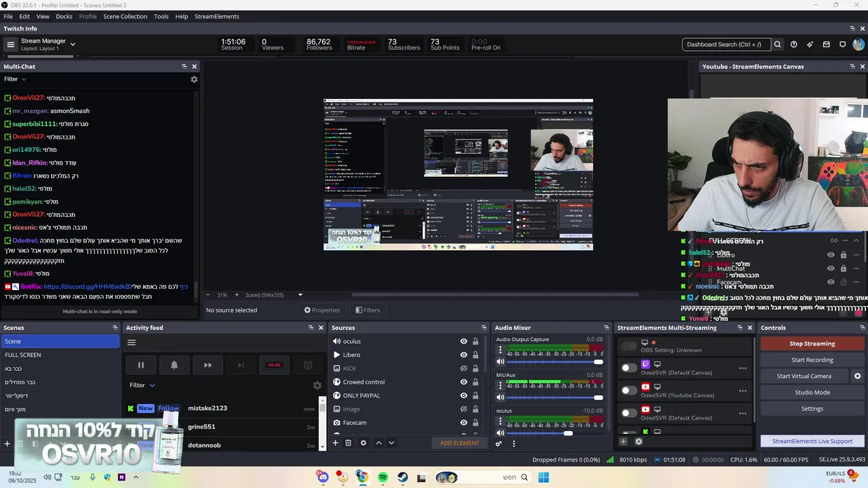Screen dimensions: 868x488
Task: Expand the Stream Manager layout dropdown
Action: [x=73, y=45]
